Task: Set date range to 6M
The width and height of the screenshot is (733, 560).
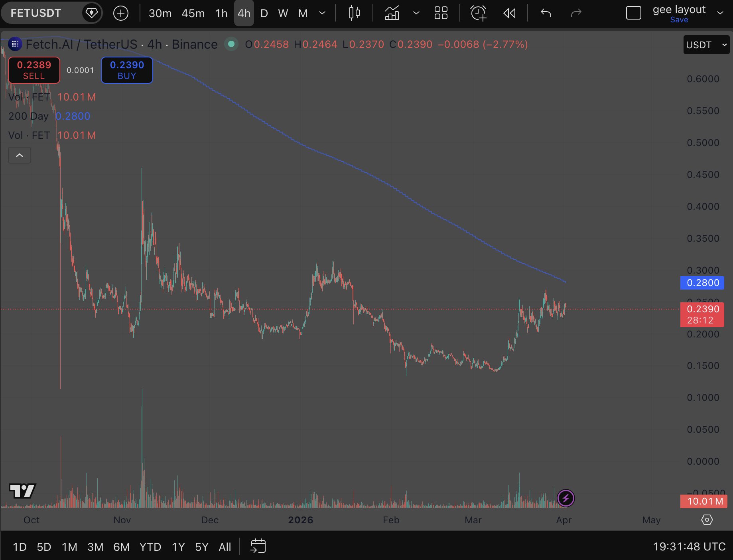Action: pos(121,547)
